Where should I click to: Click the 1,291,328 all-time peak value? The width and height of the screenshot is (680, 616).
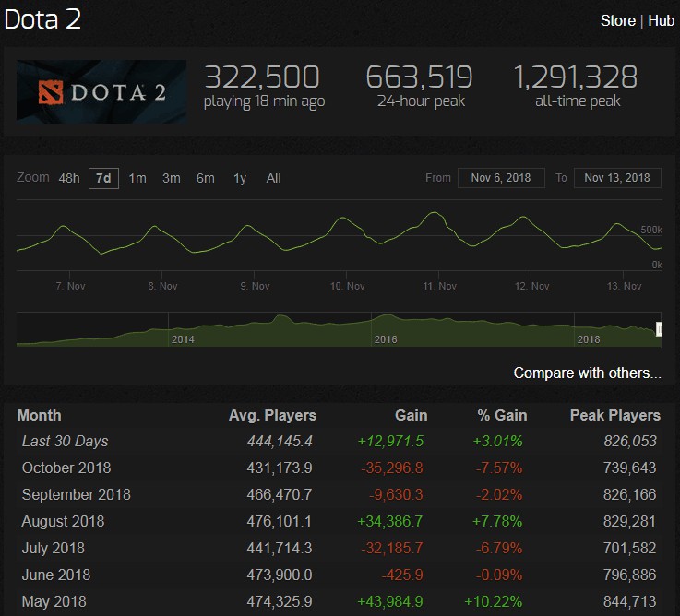coord(576,77)
